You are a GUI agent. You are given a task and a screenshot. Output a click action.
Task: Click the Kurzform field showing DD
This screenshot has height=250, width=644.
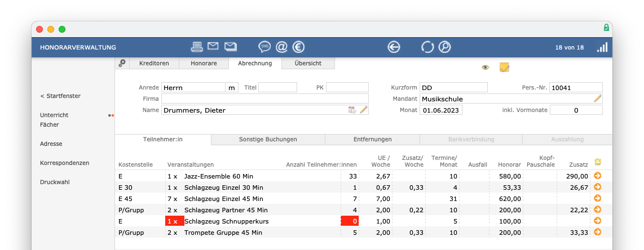[x=453, y=87]
